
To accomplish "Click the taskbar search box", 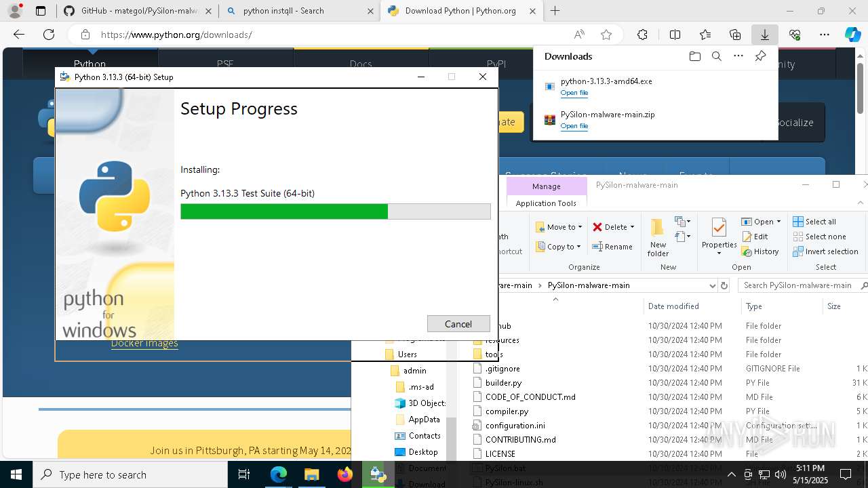I will click(130, 474).
